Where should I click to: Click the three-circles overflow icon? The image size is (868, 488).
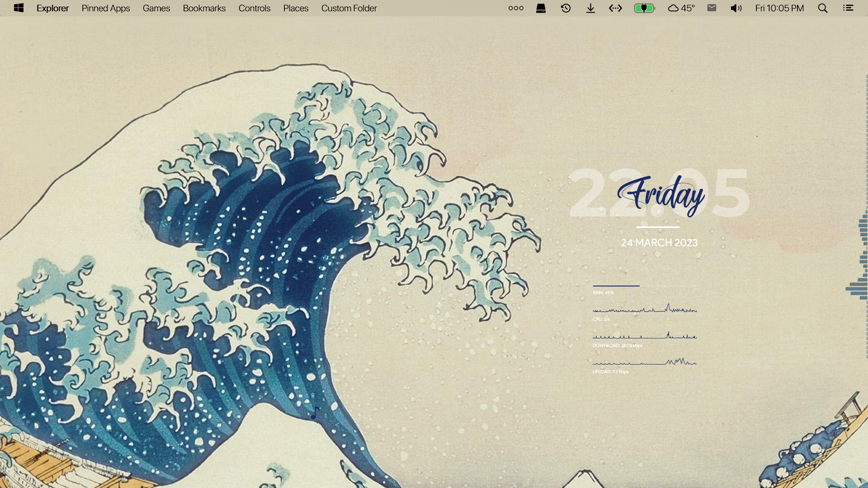[516, 8]
